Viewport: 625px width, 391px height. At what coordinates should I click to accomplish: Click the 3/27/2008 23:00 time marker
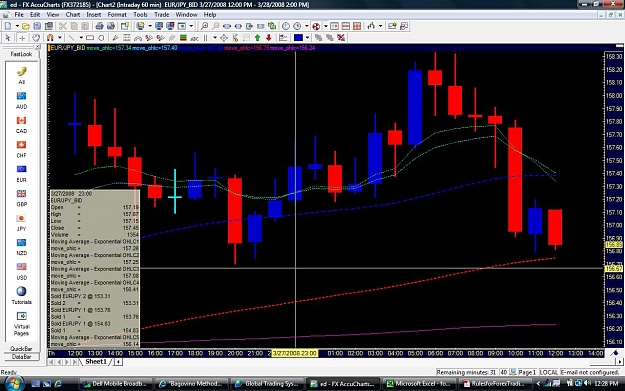295,354
